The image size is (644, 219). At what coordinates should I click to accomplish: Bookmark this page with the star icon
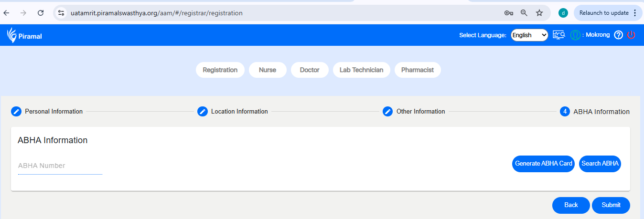coord(539,13)
